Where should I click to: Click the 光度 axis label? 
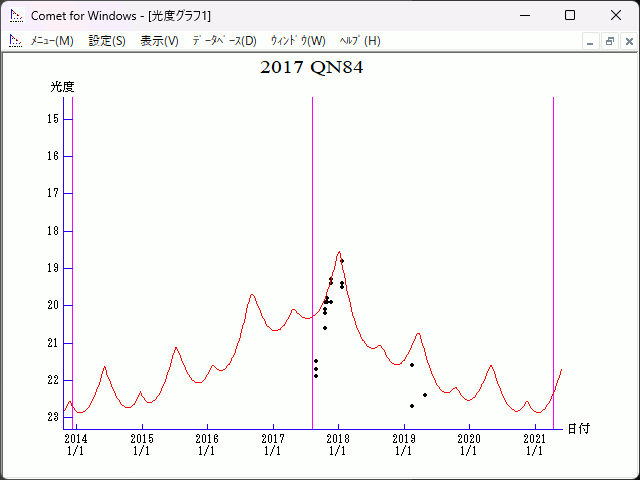pyautogui.click(x=63, y=87)
